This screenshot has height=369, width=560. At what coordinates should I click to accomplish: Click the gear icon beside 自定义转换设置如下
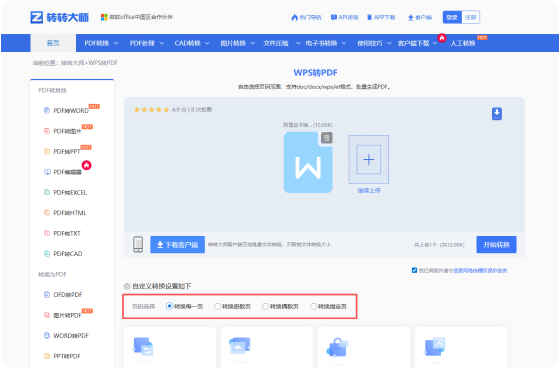point(127,286)
